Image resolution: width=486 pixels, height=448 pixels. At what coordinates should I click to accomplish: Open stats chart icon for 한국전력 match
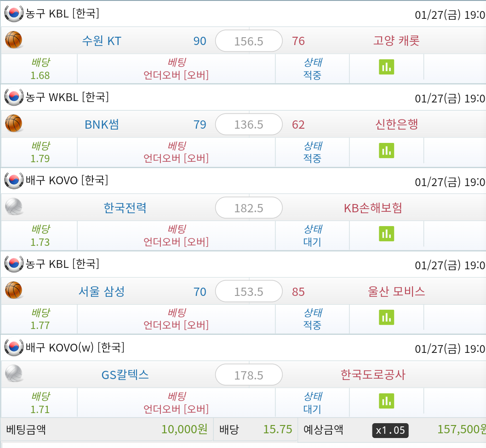[x=386, y=234]
